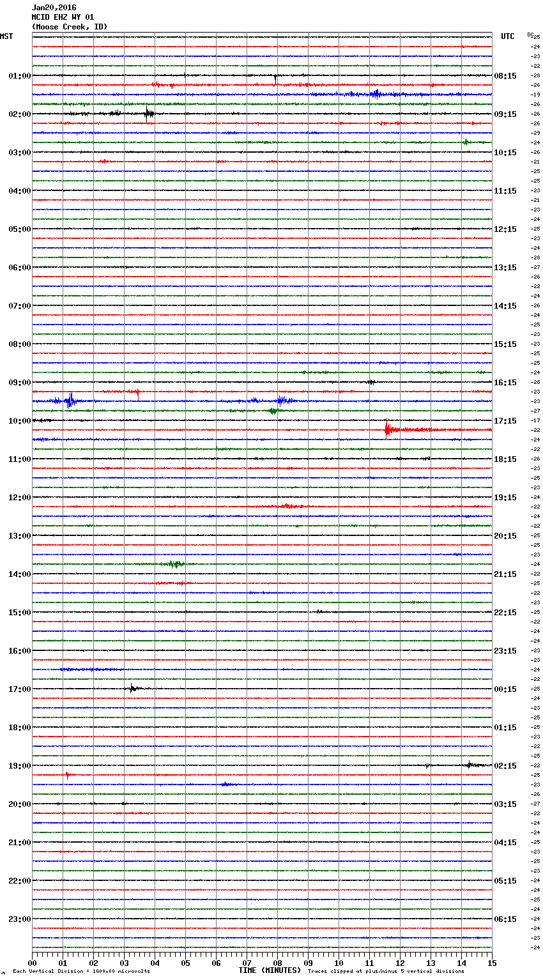This screenshot has height=980, width=543.
Task: Select the MCID EHZ WY 01 station title
Action: click(x=63, y=17)
